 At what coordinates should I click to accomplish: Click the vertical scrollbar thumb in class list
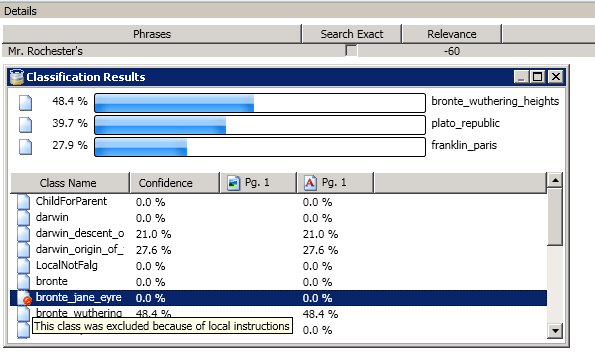pos(555,217)
